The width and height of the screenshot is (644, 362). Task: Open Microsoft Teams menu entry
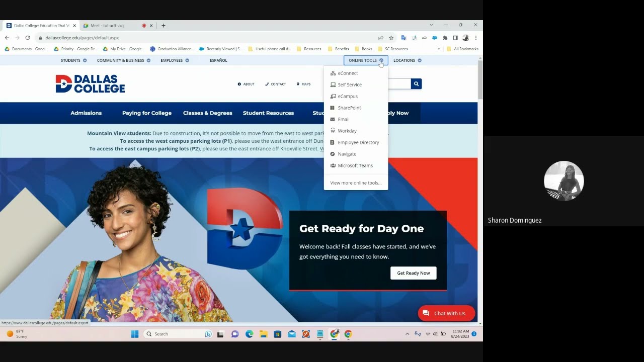point(356,166)
